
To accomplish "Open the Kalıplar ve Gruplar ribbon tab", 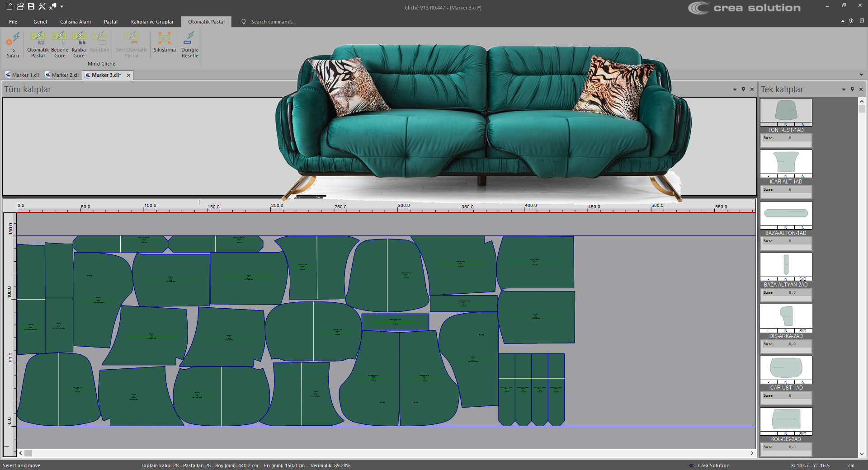I will [x=152, y=22].
